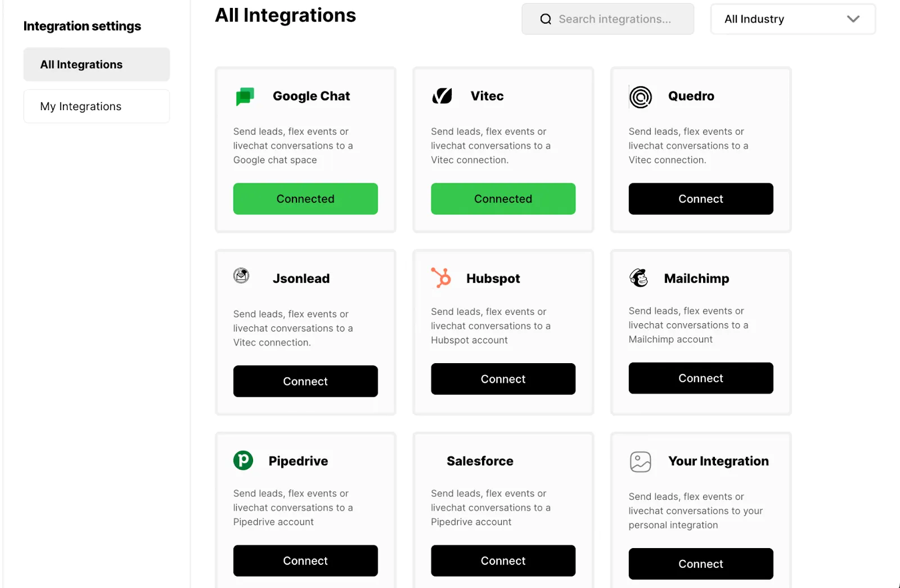
Task: Click the Quedro card title
Action: [691, 96]
